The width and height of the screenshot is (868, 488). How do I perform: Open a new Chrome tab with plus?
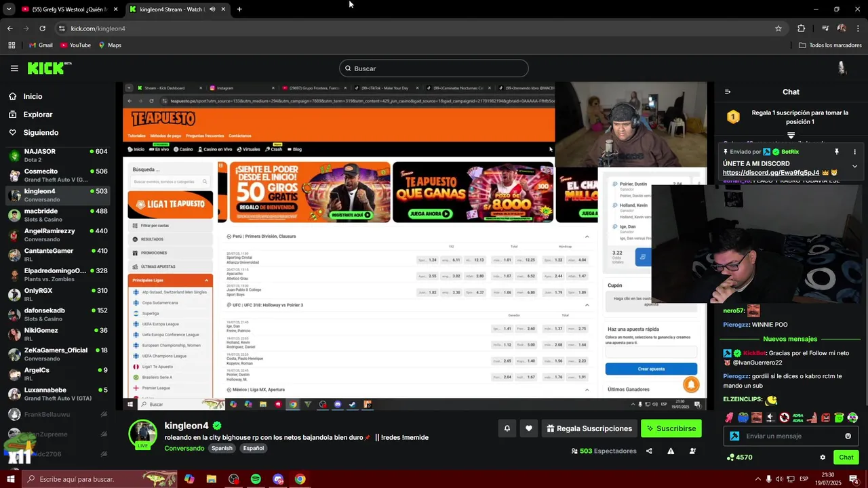[x=239, y=9]
